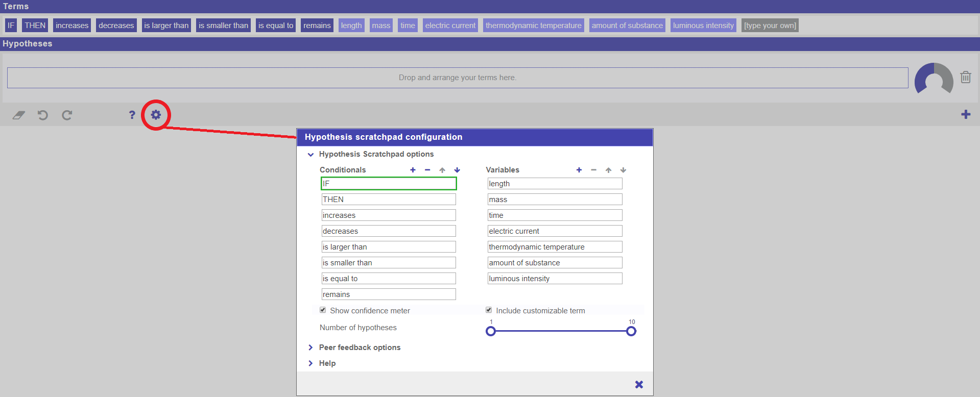The image size is (980, 397).
Task: Click the undo arrow icon
Action: pos(43,115)
